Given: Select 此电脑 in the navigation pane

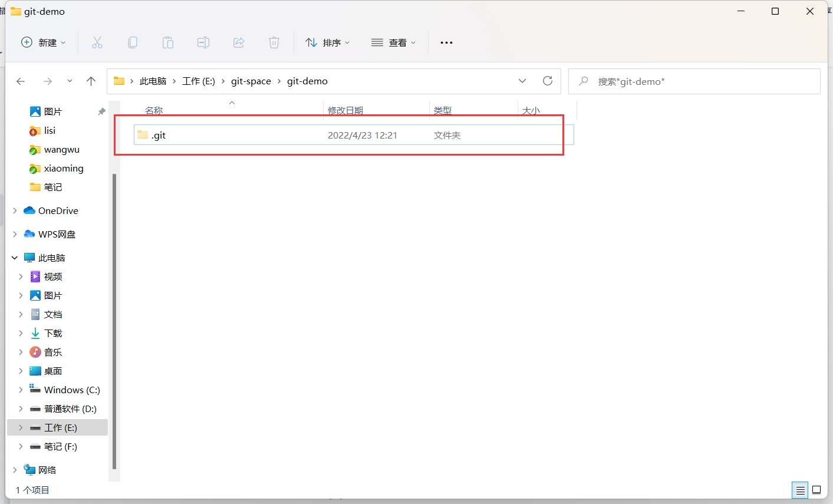Looking at the screenshot, I should pyautogui.click(x=51, y=258).
